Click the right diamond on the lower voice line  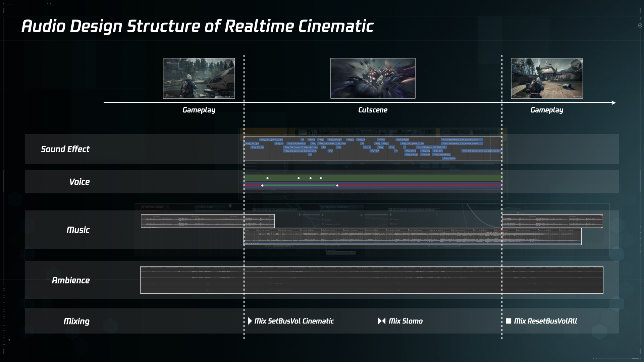[x=337, y=185]
